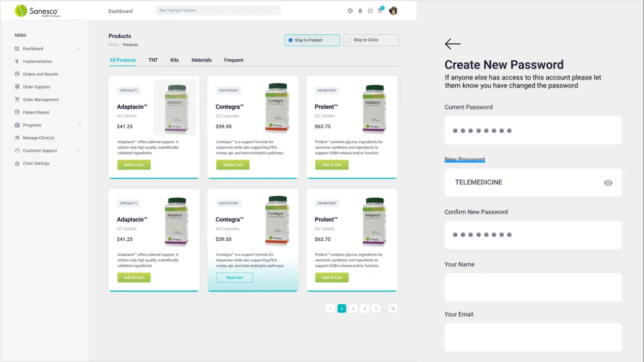Select the Orders and Results calendar icon
Screen dimensions: 644x362
point(18,74)
